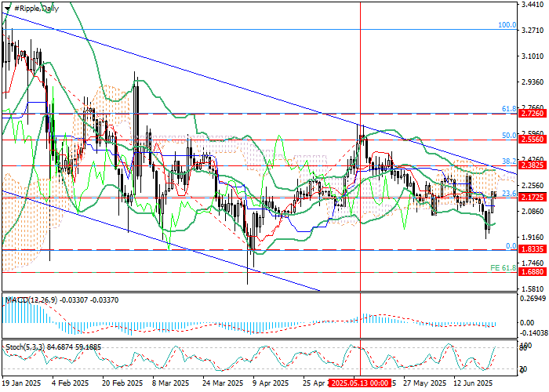Click the 2.3825 price level tag
Viewport: 549px width, 392px height.
coord(533,165)
